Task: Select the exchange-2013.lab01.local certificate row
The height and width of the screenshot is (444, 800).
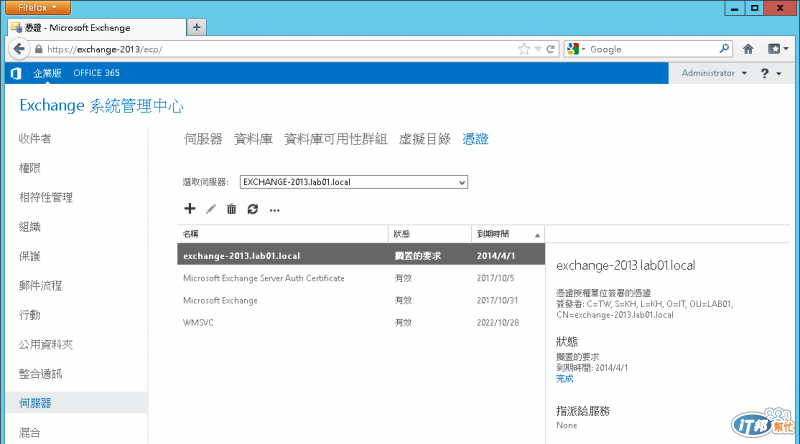Action: click(361, 255)
